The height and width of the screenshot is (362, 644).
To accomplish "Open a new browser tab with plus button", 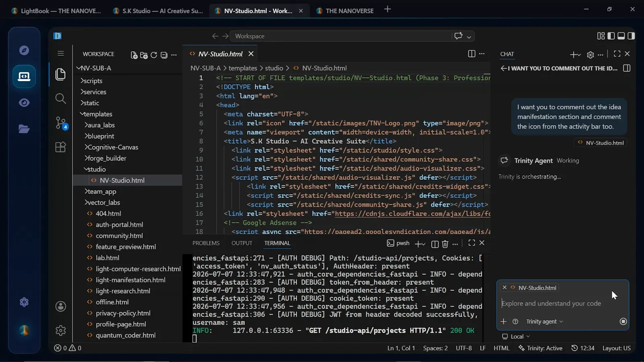I will pyautogui.click(x=388, y=9).
